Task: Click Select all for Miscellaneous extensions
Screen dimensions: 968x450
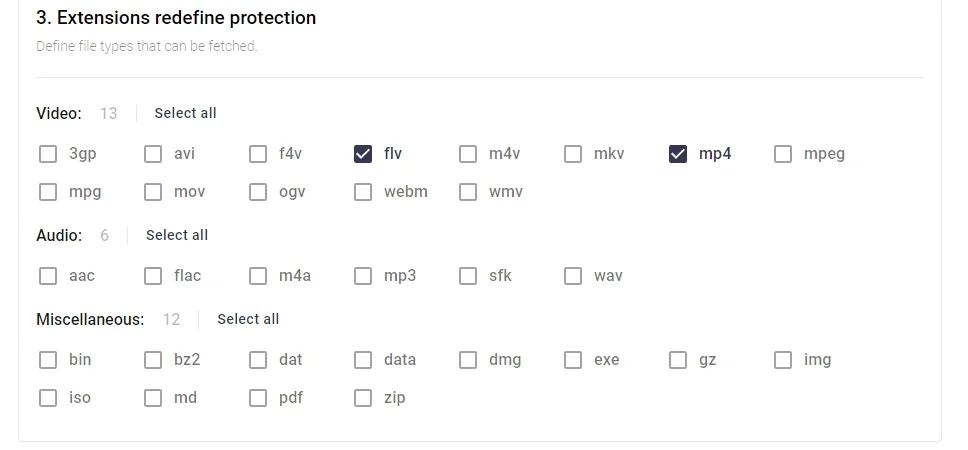Action: (248, 319)
